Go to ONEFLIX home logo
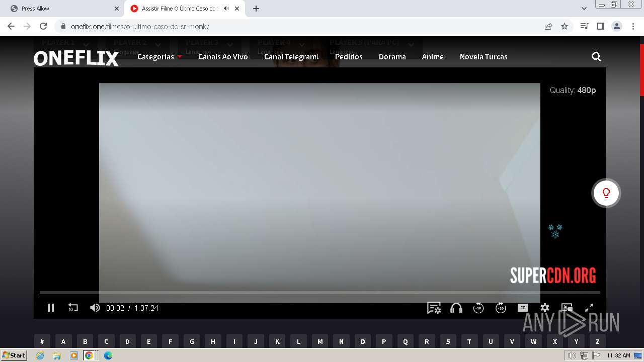 coord(76,58)
